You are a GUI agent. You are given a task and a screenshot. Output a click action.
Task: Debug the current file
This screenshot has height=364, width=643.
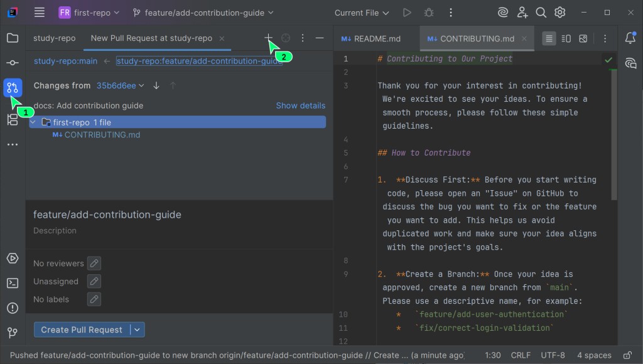click(x=429, y=13)
